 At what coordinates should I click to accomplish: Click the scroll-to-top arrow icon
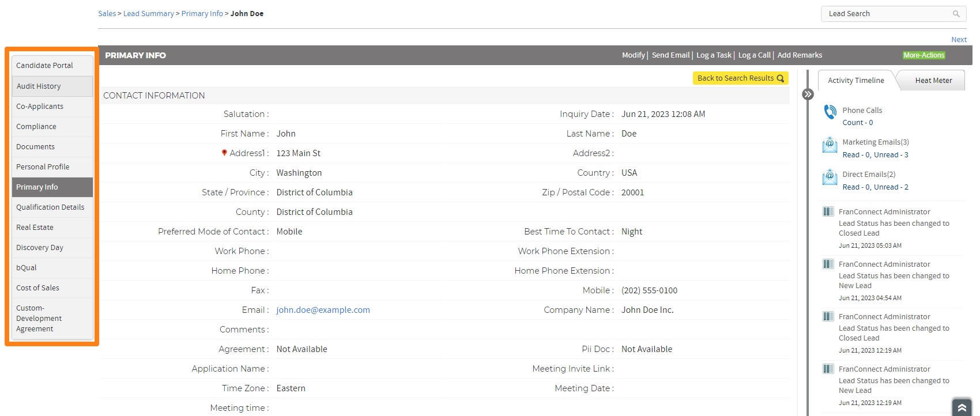[x=962, y=407]
